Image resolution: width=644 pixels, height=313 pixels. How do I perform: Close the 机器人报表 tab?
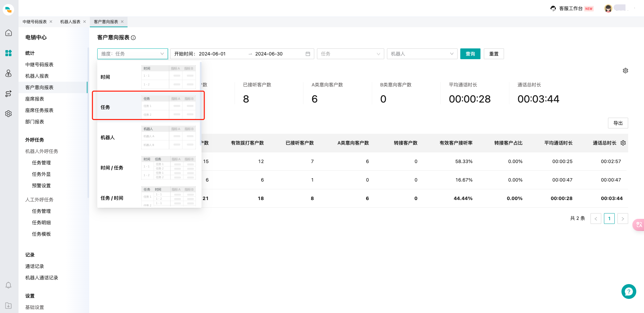point(84,22)
